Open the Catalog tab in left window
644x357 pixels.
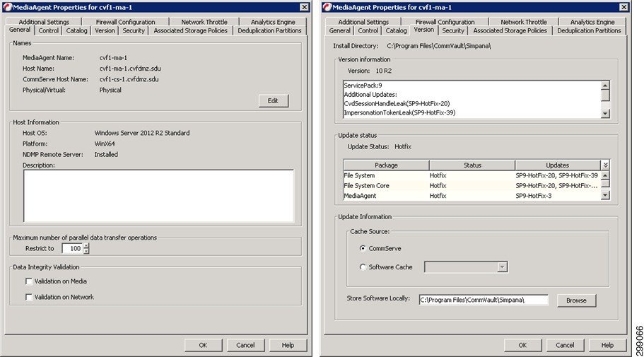(77, 31)
